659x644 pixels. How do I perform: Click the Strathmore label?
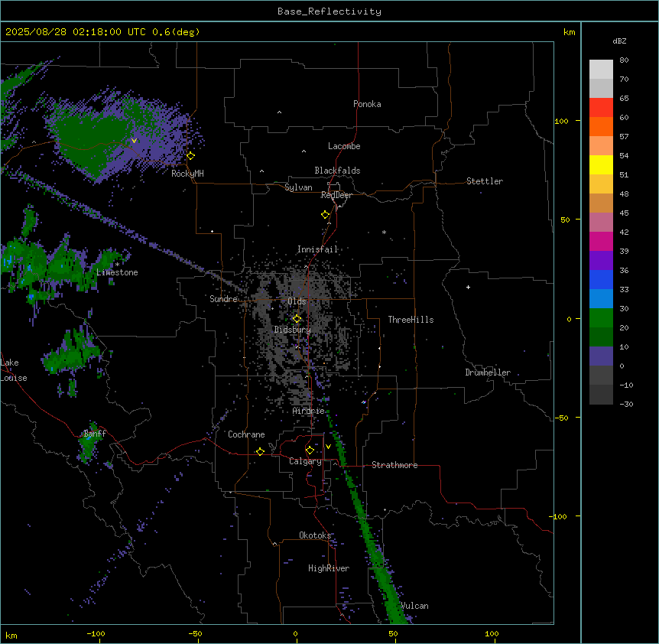394,465
